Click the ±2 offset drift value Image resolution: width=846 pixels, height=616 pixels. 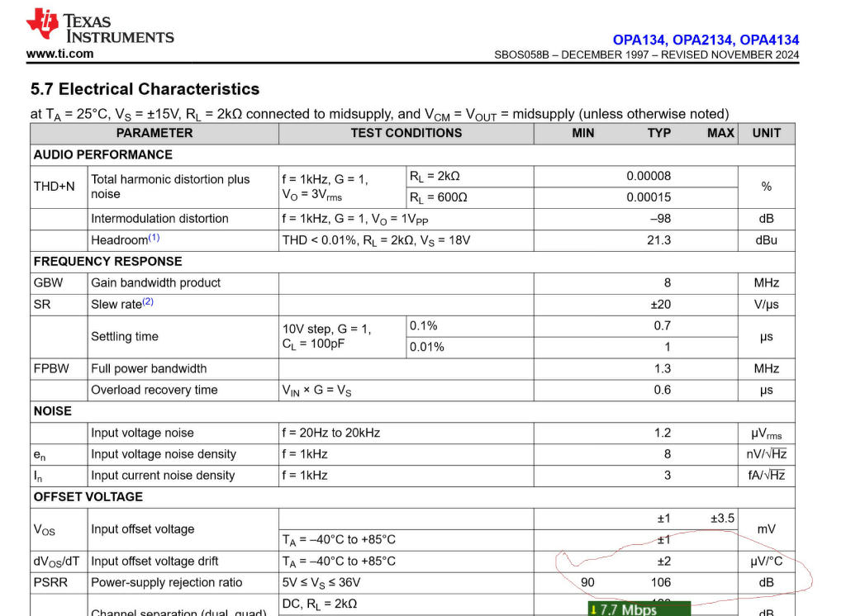click(x=664, y=562)
